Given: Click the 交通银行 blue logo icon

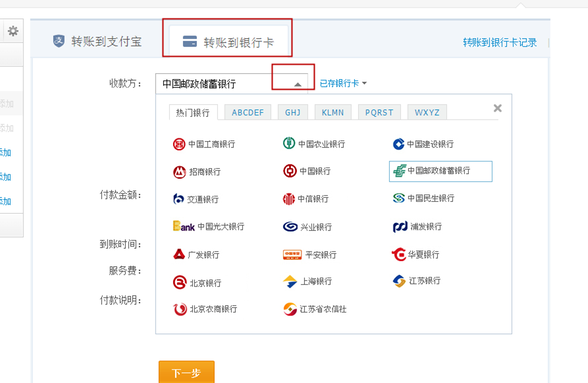Looking at the screenshot, I should pyautogui.click(x=178, y=199).
